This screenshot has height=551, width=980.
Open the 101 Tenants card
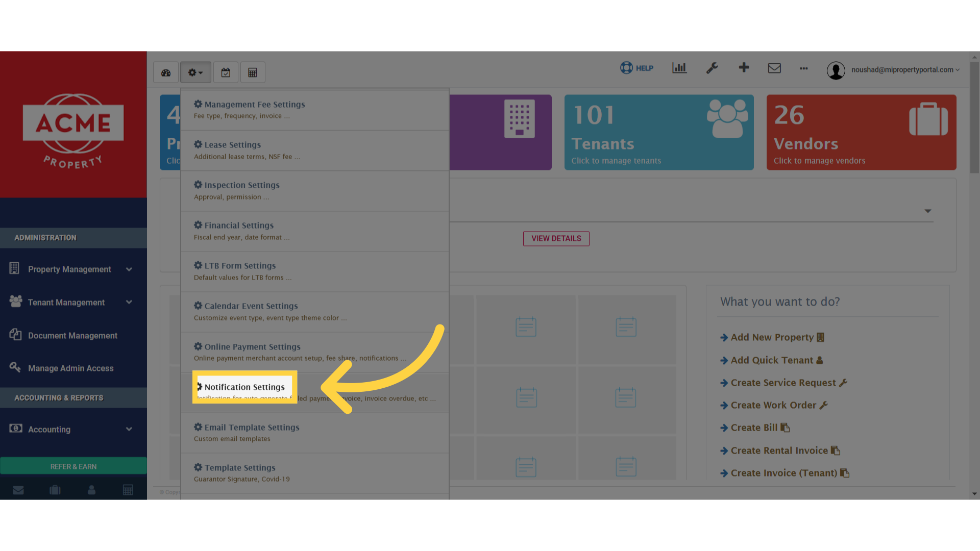coord(659,132)
